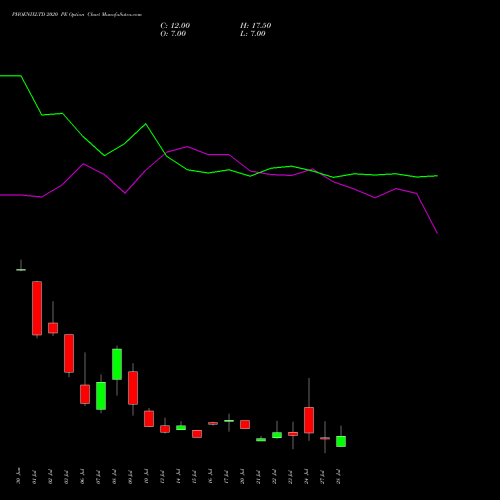The image size is (500, 500).
Task: Select the green candle above 08 Jul
Action: 117,364
